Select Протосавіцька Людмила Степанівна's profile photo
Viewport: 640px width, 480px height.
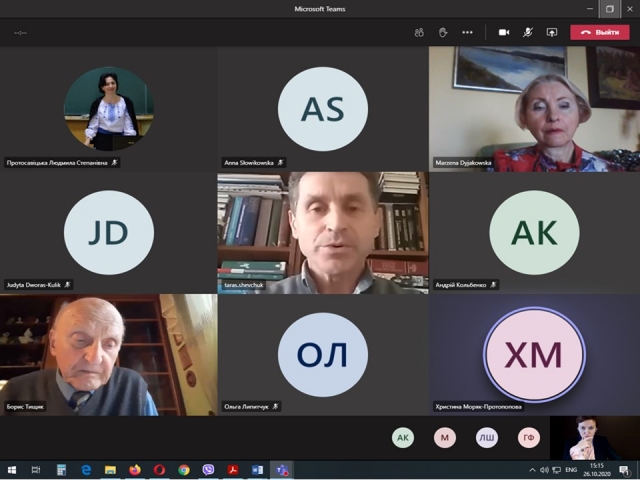coord(109,109)
